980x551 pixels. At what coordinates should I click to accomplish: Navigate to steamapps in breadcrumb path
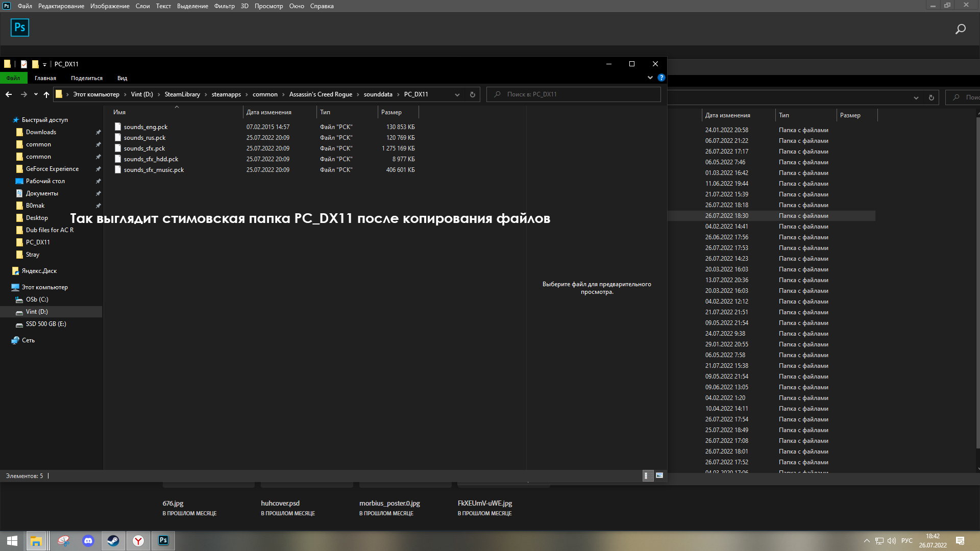(x=226, y=94)
